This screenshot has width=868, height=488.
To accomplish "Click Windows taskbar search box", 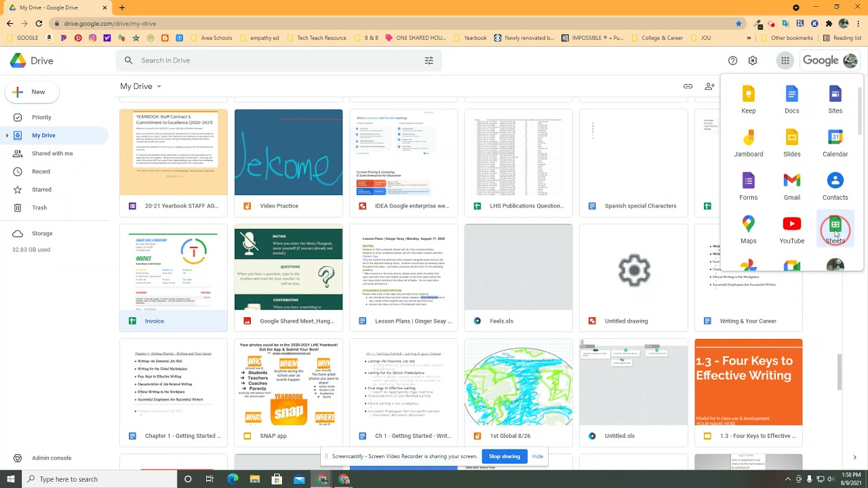I will click(98, 479).
